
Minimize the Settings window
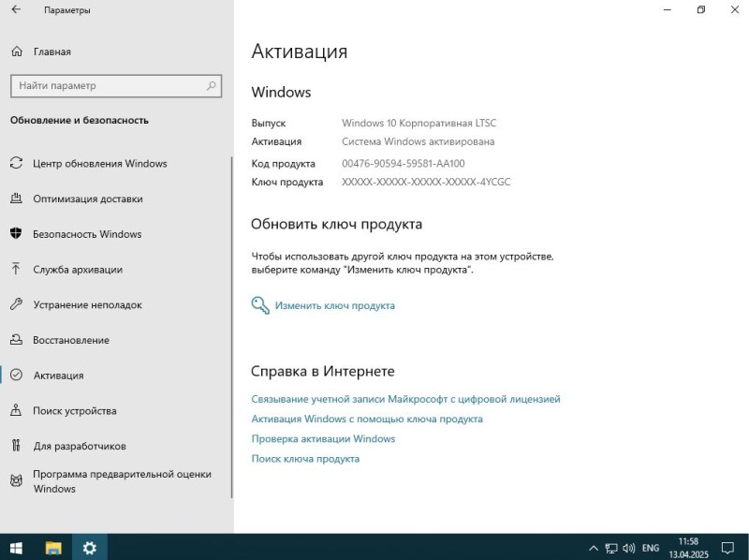(668, 9)
